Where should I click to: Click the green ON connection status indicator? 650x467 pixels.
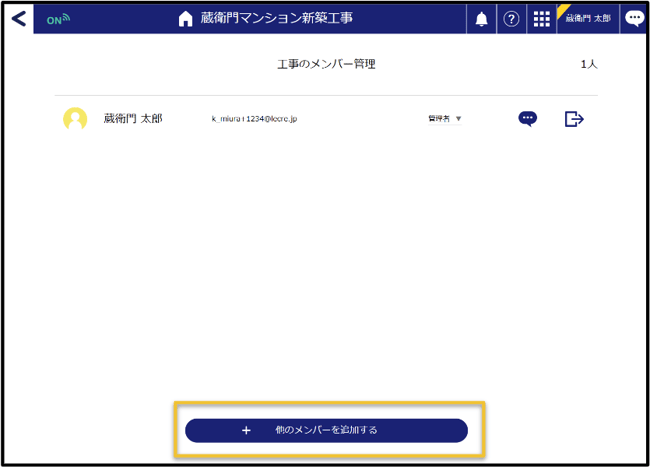pos(58,19)
